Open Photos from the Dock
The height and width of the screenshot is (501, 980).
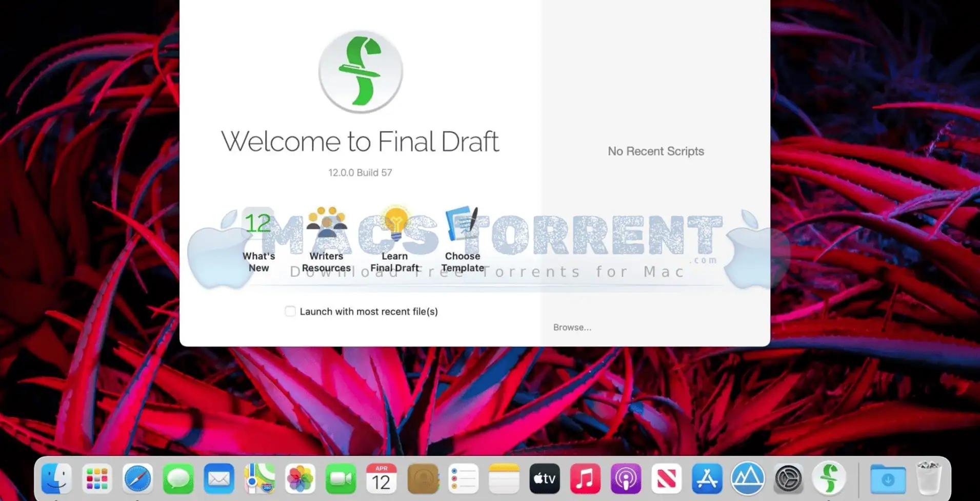pyautogui.click(x=300, y=478)
